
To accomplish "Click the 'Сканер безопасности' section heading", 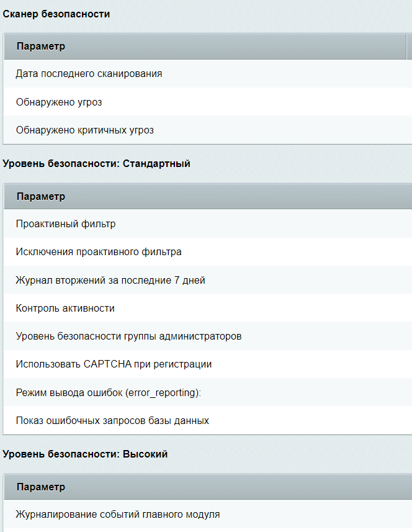I will coord(56,14).
